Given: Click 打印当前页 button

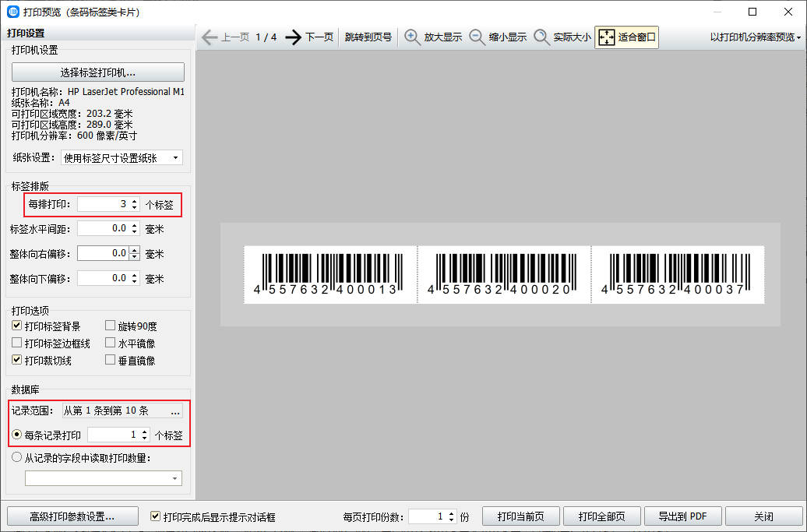Looking at the screenshot, I should (x=521, y=516).
